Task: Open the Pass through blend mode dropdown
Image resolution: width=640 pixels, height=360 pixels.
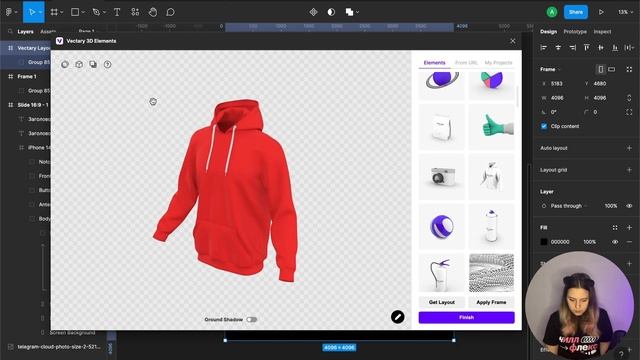Action: coord(568,206)
